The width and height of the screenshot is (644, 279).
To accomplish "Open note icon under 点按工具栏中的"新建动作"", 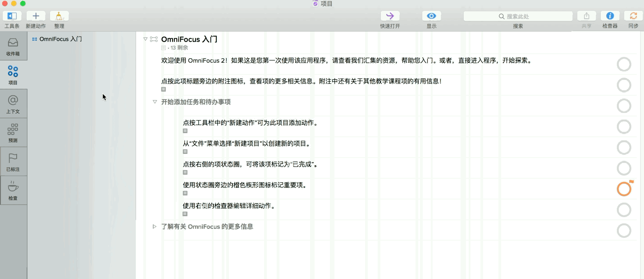I will [x=185, y=131].
